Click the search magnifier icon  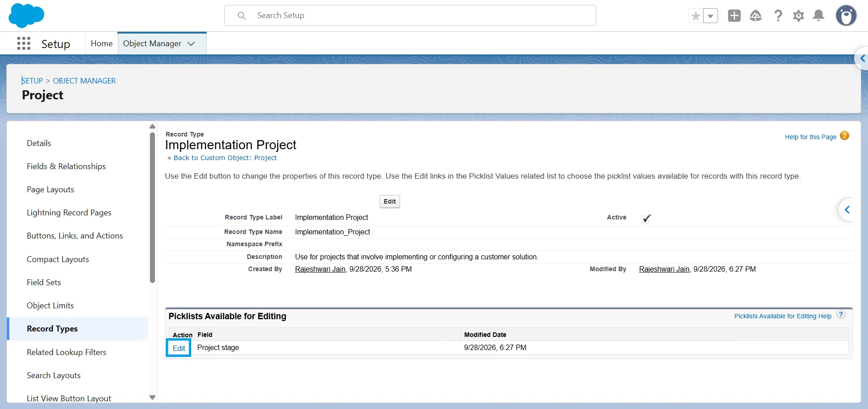point(242,16)
